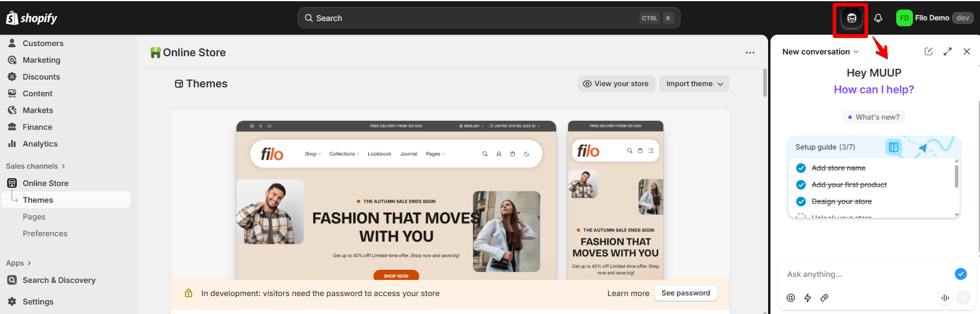Click the lightning bolt quick actions icon

808,298
